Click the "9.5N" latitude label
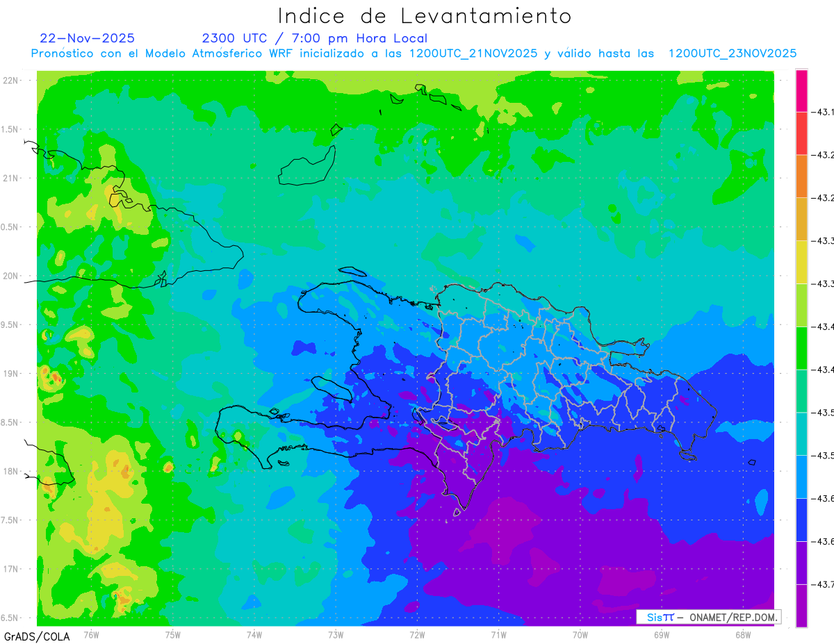 (x=10, y=325)
